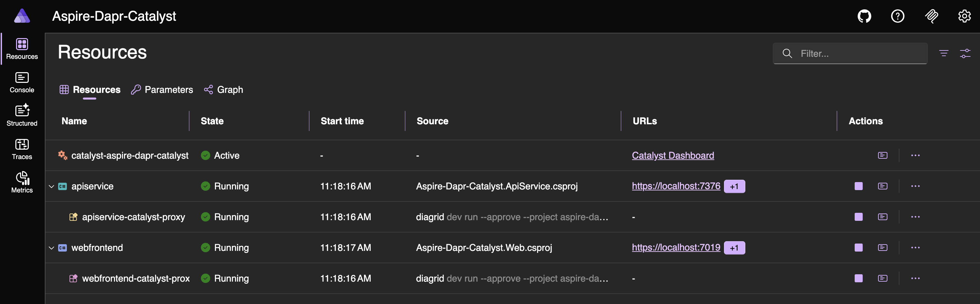The height and width of the screenshot is (304, 980).
Task: Collapse the webfrontend row chevron
Action: (51, 248)
